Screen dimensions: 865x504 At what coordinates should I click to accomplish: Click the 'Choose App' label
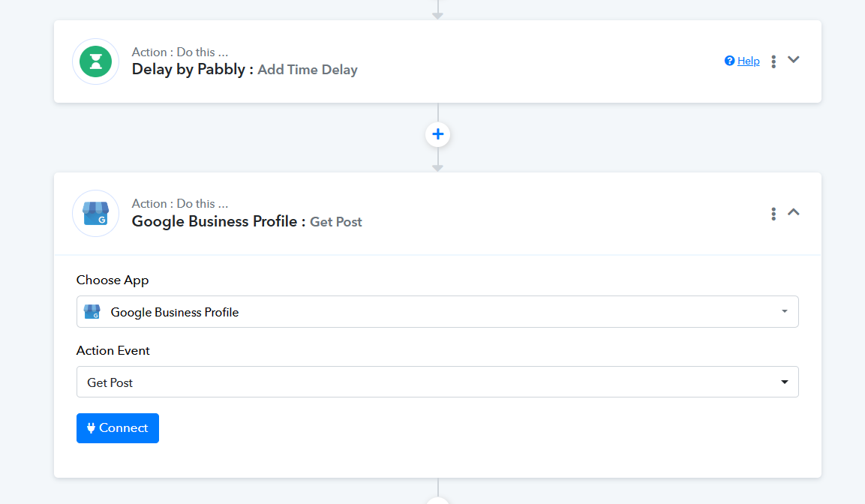click(113, 280)
